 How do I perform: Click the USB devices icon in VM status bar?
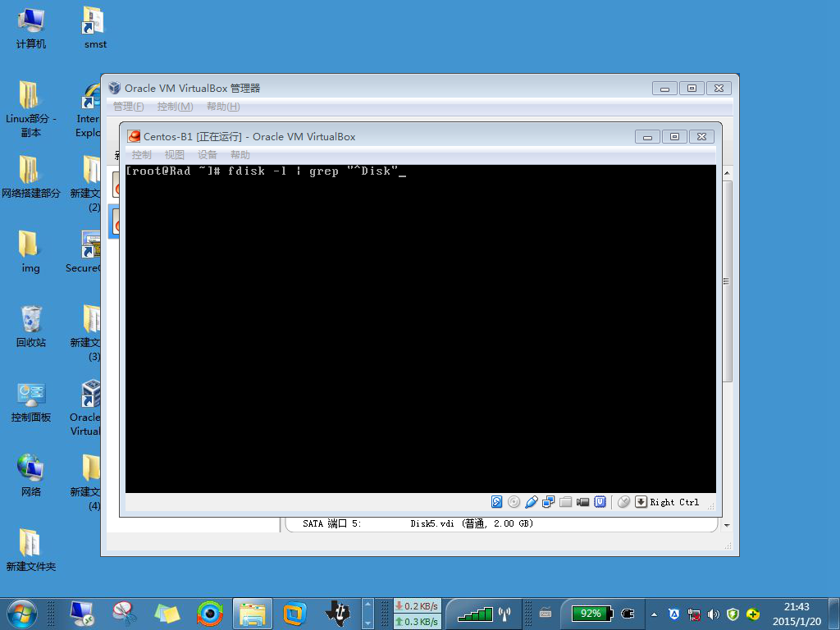(531, 502)
